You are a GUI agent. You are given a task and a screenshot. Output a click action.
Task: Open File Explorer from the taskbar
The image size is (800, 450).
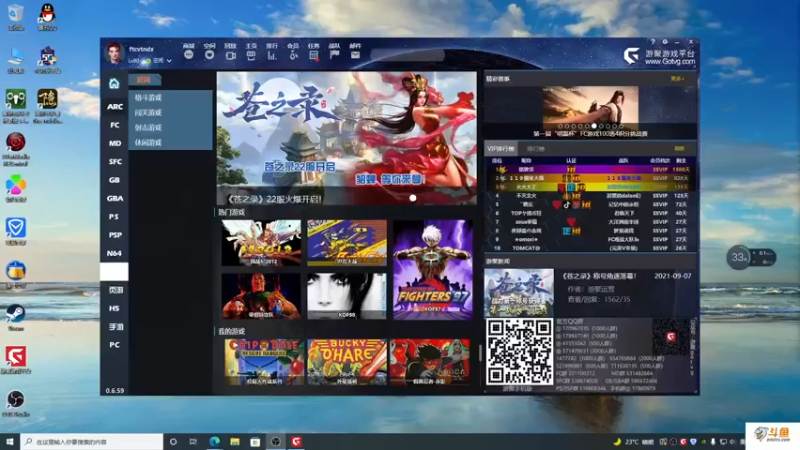(235, 442)
